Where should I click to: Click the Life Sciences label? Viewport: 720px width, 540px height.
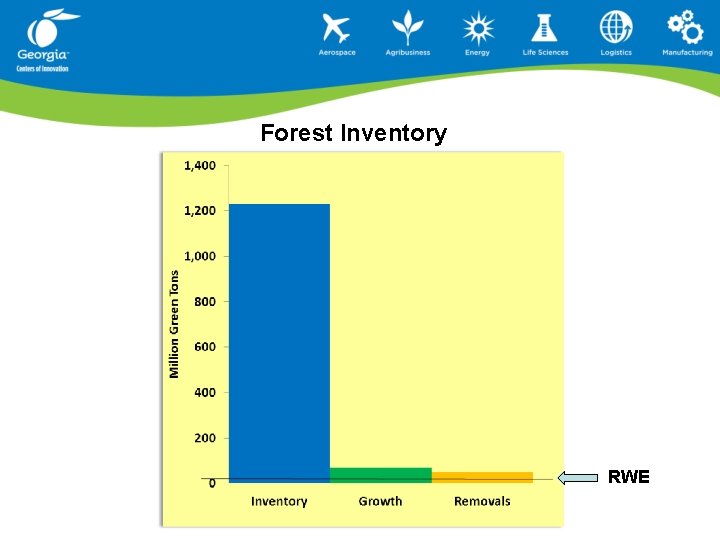coord(545,52)
